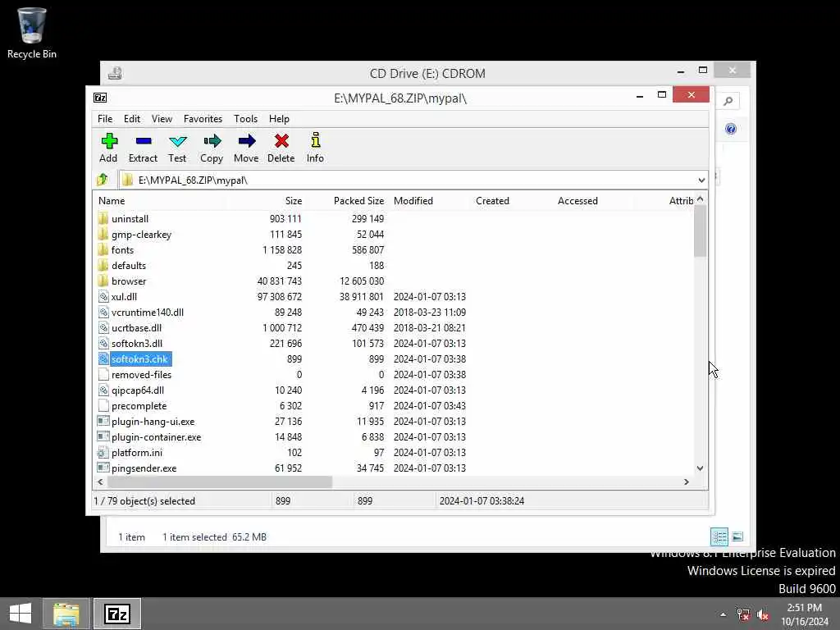Viewport: 840px width, 630px height.
Task: Select the defaults folder icon
Action: [103, 265]
